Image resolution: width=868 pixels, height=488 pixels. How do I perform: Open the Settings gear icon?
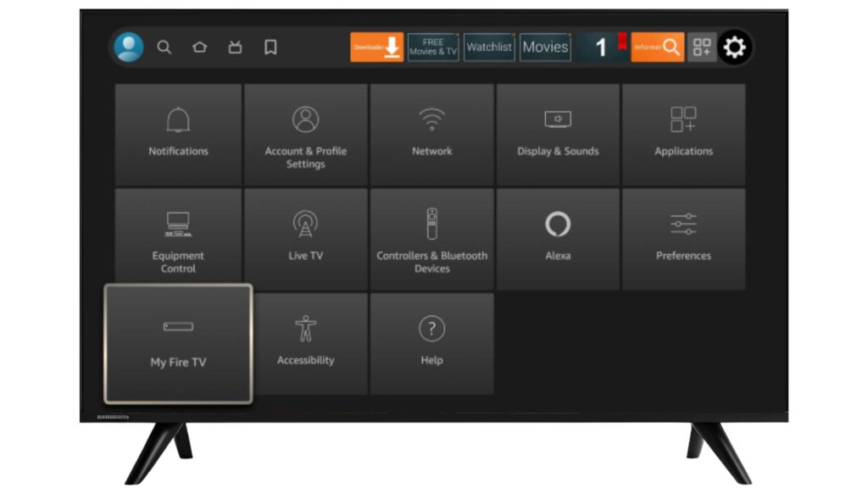click(x=734, y=47)
